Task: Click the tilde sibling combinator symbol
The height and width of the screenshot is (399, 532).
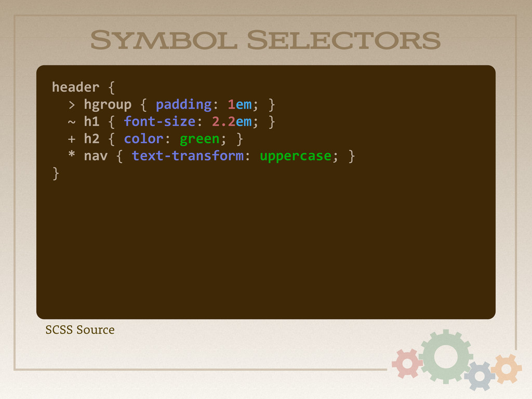Action: (x=72, y=122)
